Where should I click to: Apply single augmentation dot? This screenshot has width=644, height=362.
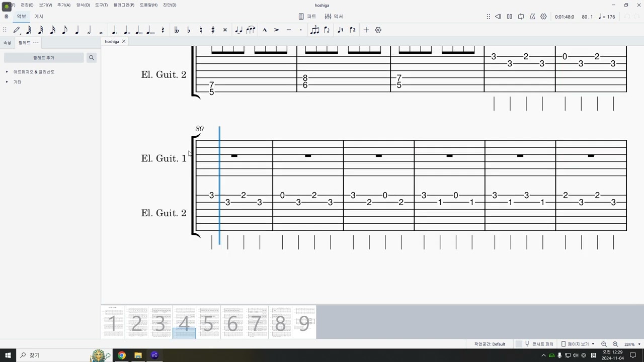point(114,30)
